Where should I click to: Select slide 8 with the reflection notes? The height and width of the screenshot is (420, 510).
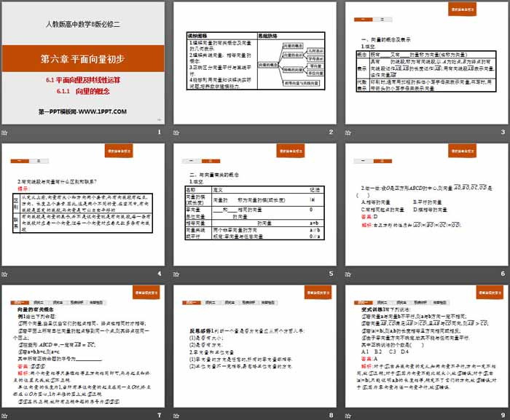(255, 346)
